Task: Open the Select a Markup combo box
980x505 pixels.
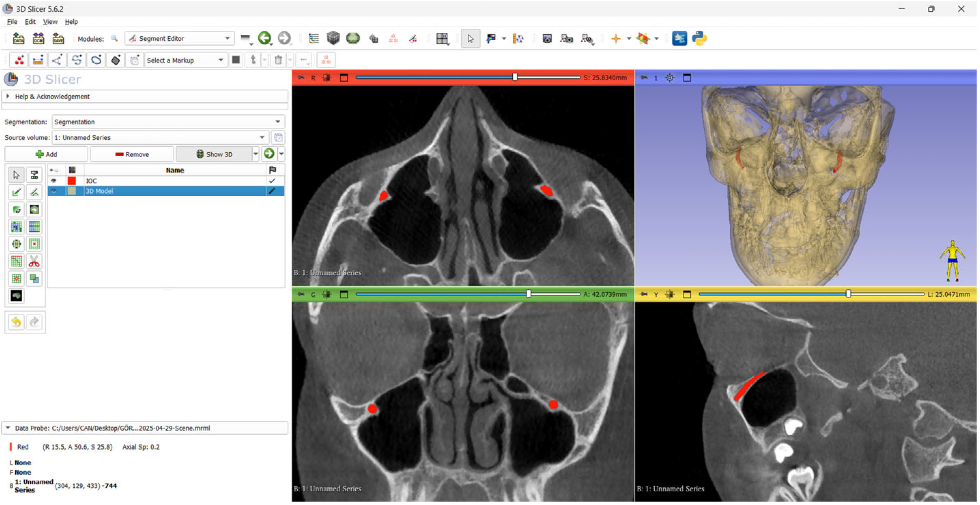Action: 186,60
